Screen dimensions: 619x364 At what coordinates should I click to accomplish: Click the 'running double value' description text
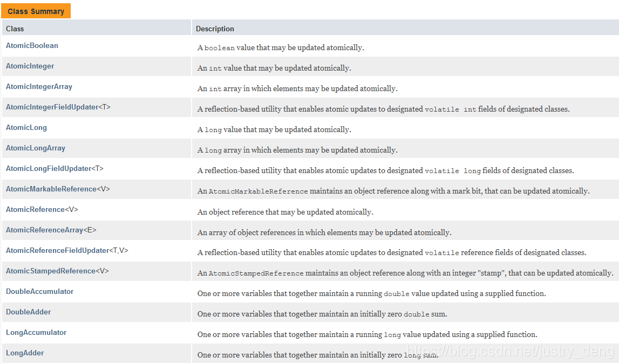[x=372, y=294]
